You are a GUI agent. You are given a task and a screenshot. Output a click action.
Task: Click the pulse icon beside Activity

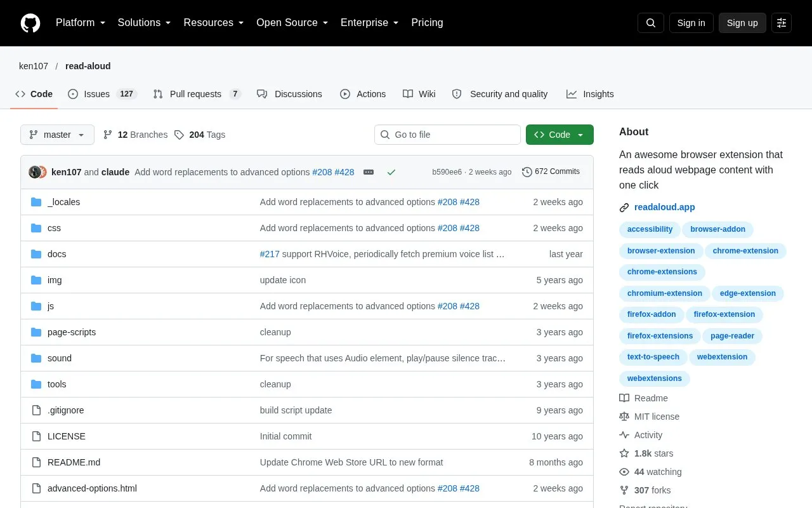coord(624,435)
